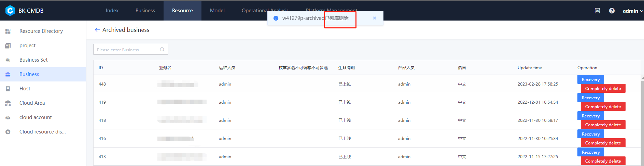Image resolution: width=644 pixels, height=166 pixels.
Task: Recover business with ID 419
Action: 591,98
